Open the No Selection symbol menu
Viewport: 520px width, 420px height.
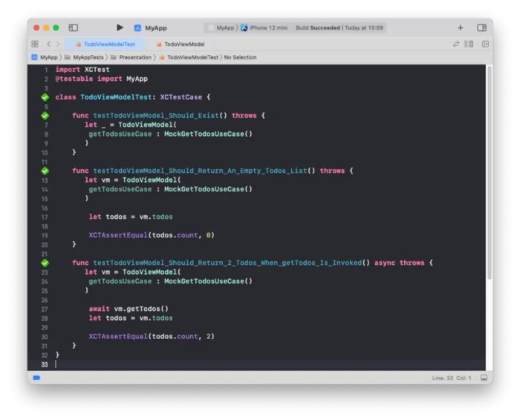coord(240,57)
